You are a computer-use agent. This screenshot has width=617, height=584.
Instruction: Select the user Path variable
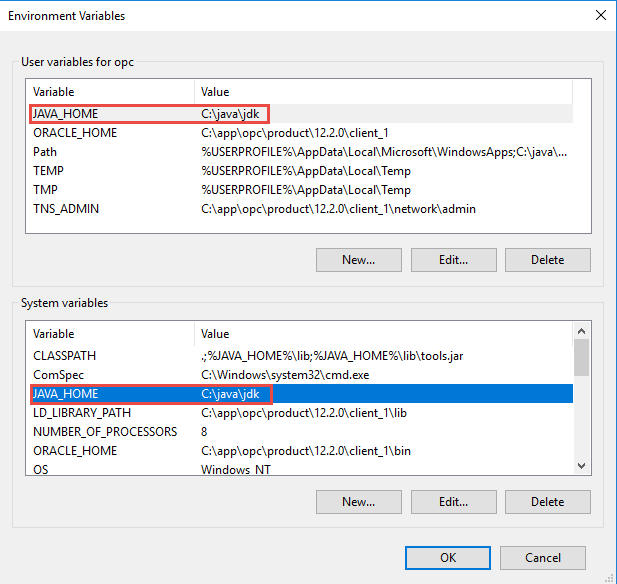click(45, 152)
